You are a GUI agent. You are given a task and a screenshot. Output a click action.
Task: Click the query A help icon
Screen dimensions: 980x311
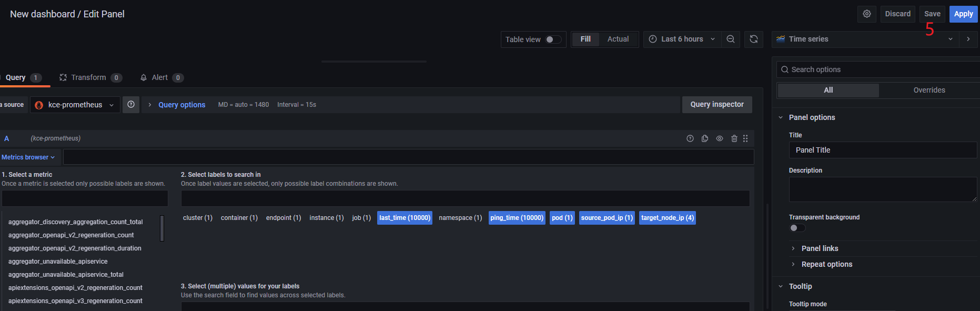[x=690, y=138]
